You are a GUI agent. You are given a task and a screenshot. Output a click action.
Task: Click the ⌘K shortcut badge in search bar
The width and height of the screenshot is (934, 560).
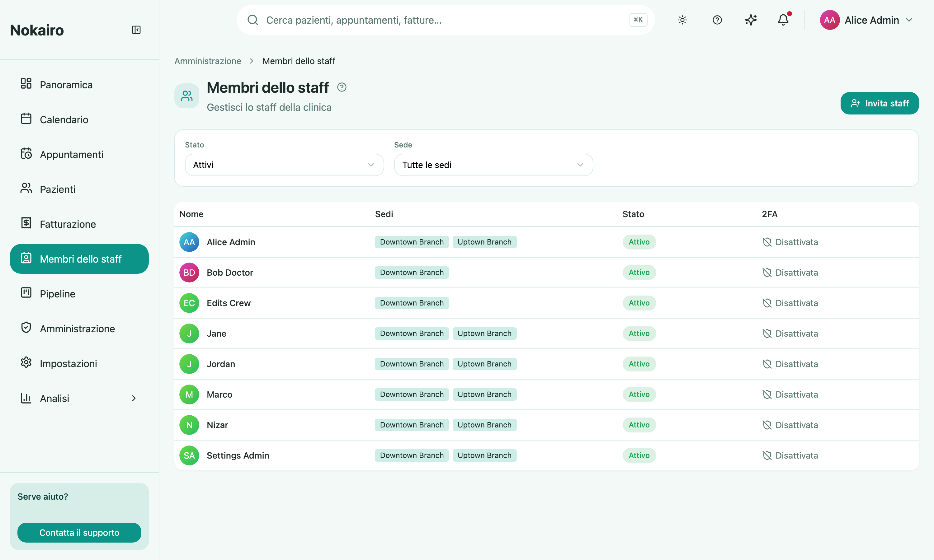pyautogui.click(x=638, y=20)
